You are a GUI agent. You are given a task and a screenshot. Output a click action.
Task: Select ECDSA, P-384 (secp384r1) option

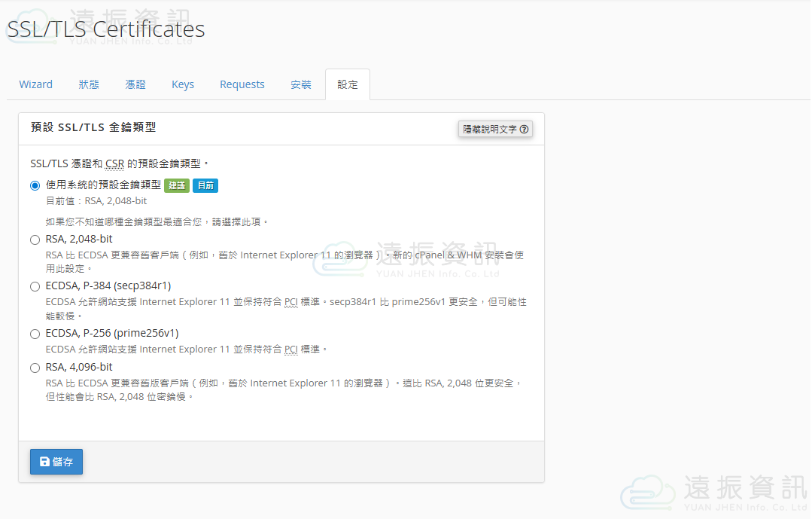(x=35, y=285)
